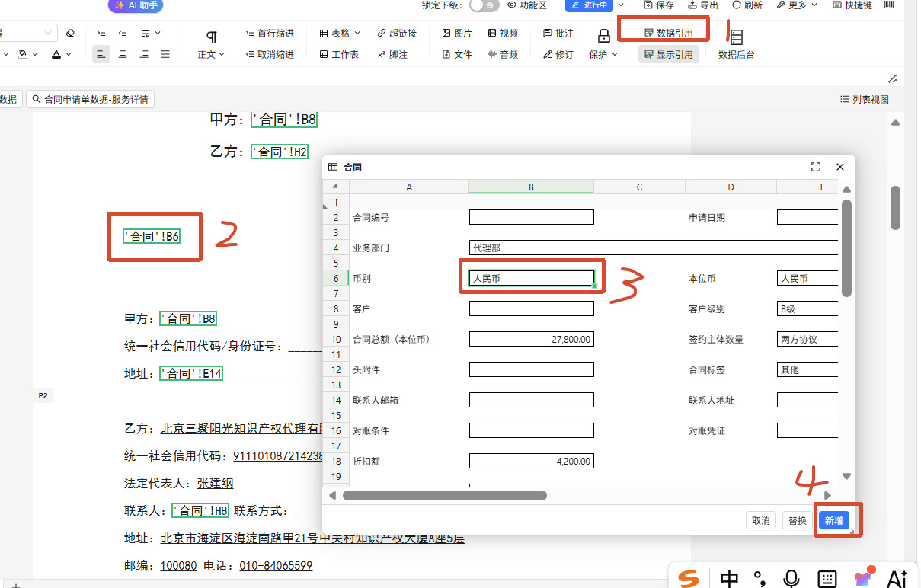Toggle 功能区 ribbon visibility
The image size is (921, 588).
pos(526,5)
